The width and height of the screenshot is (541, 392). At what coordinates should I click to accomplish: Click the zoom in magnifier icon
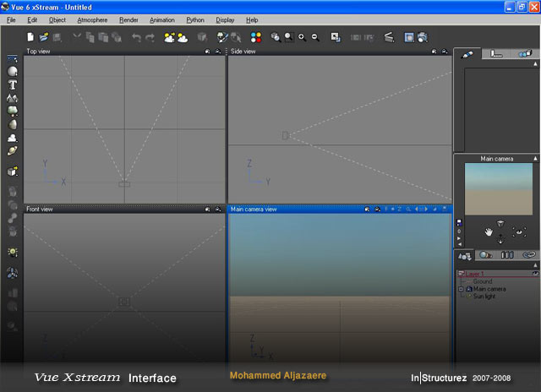[302, 37]
